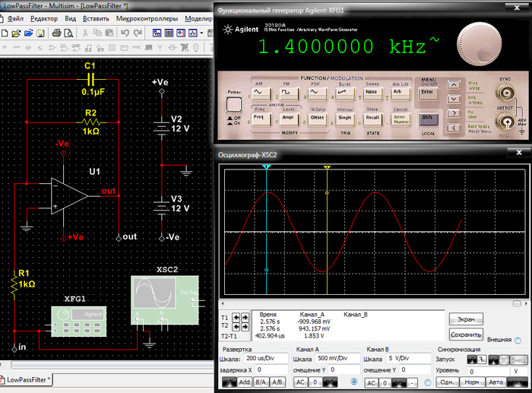Click the Paste clipboard icon

109,33
